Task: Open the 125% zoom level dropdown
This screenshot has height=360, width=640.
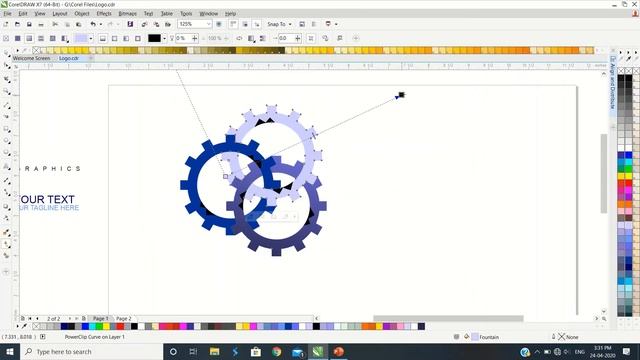Action: tap(208, 24)
